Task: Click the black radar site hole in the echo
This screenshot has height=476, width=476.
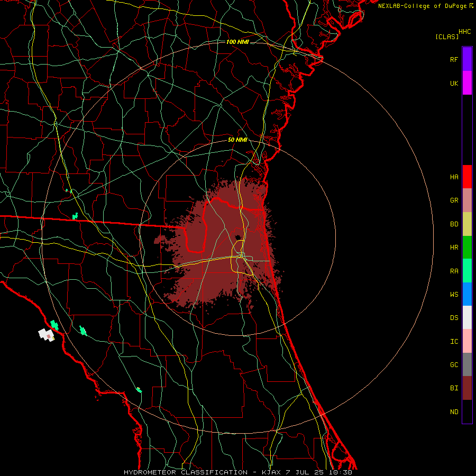Action: (x=237, y=237)
